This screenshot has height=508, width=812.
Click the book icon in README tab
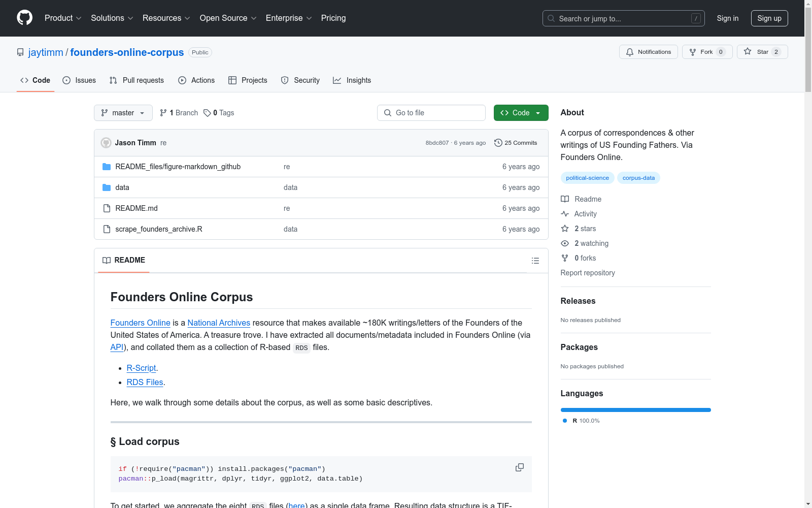tap(107, 260)
